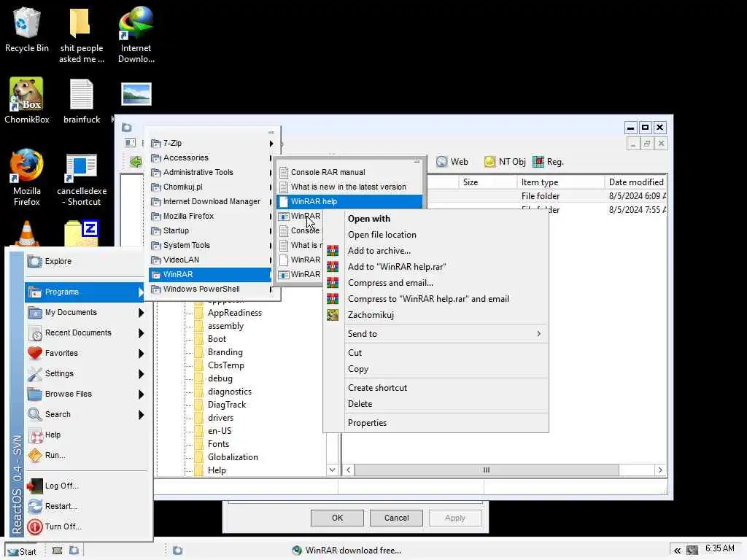The height and width of the screenshot is (560, 747).
Task: Click the Explore icon in Start menu
Action: (x=35, y=261)
